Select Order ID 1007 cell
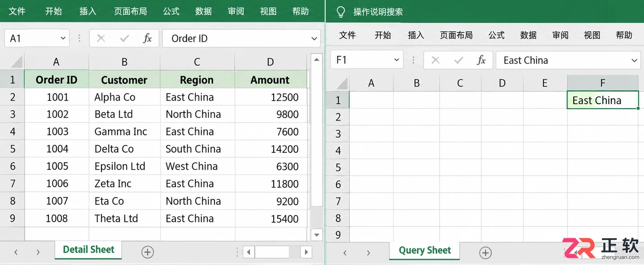The image size is (644, 265). pyautogui.click(x=56, y=201)
